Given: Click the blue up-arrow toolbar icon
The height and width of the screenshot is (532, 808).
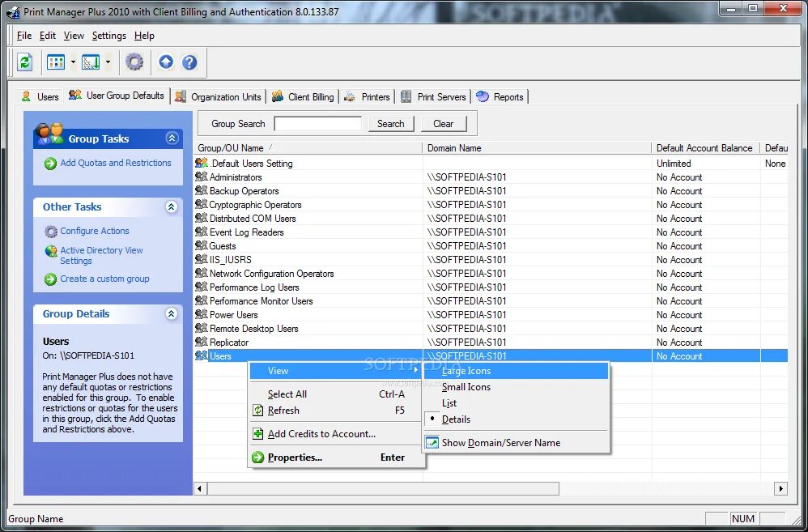Looking at the screenshot, I should coord(165,62).
